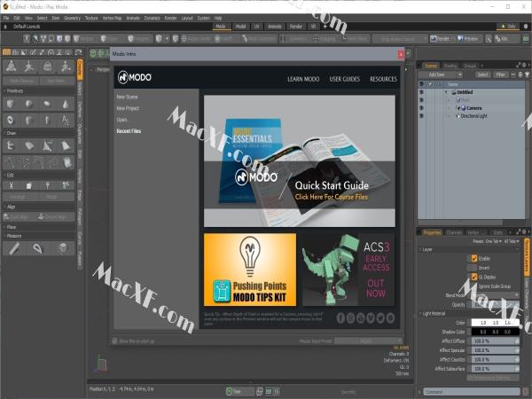Click the white Color swatch
The height and width of the screenshot is (399, 532).
pyautogui.click(x=495, y=323)
